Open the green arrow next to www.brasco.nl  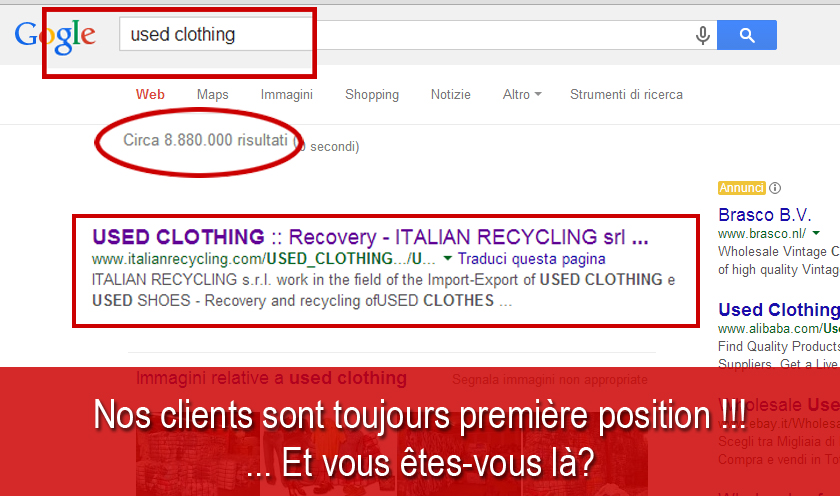pos(816,233)
